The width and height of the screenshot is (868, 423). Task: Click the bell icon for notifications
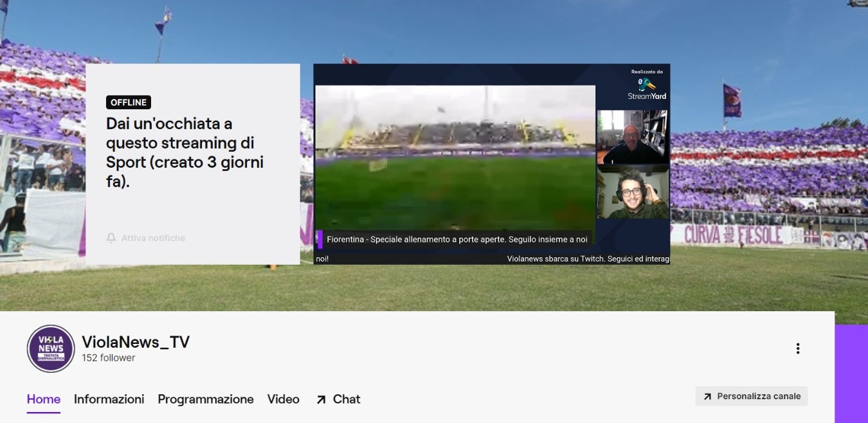tap(111, 238)
